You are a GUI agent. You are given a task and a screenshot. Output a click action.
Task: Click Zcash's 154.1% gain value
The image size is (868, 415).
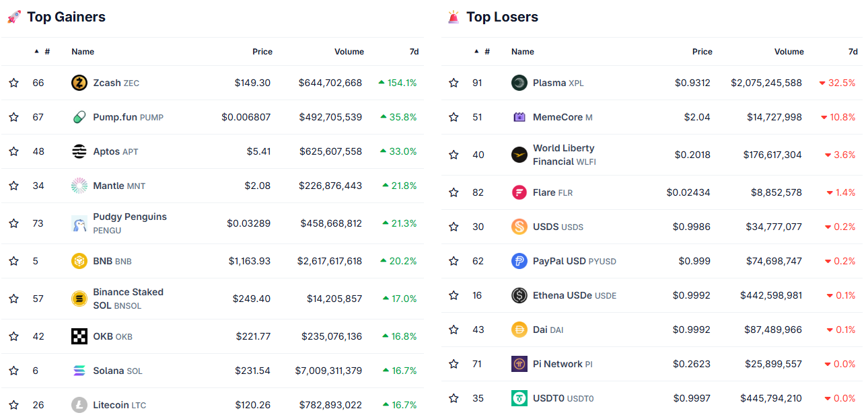pyautogui.click(x=400, y=83)
